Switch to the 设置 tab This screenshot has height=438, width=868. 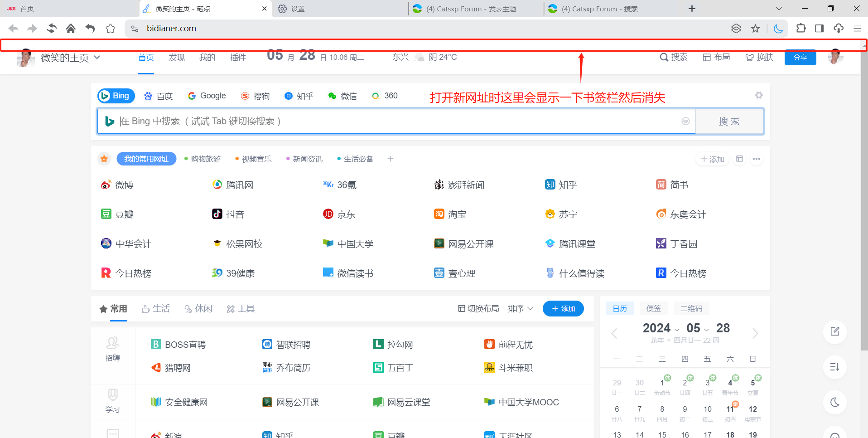click(340, 9)
